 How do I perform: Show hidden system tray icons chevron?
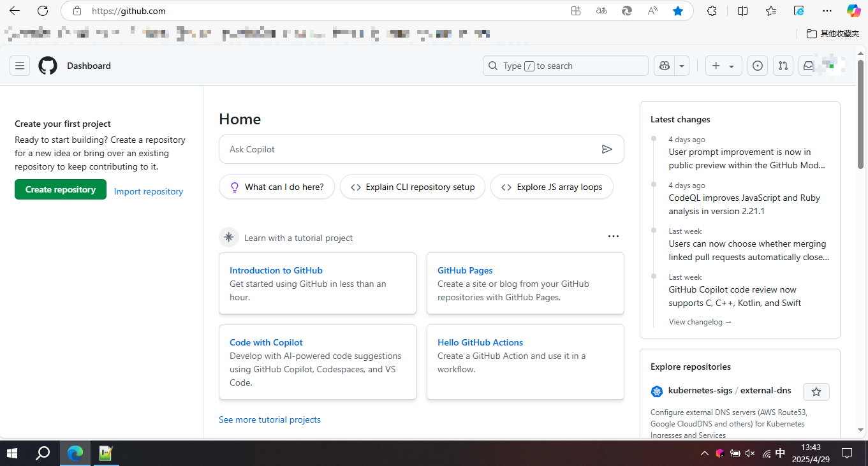pos(705,453)
